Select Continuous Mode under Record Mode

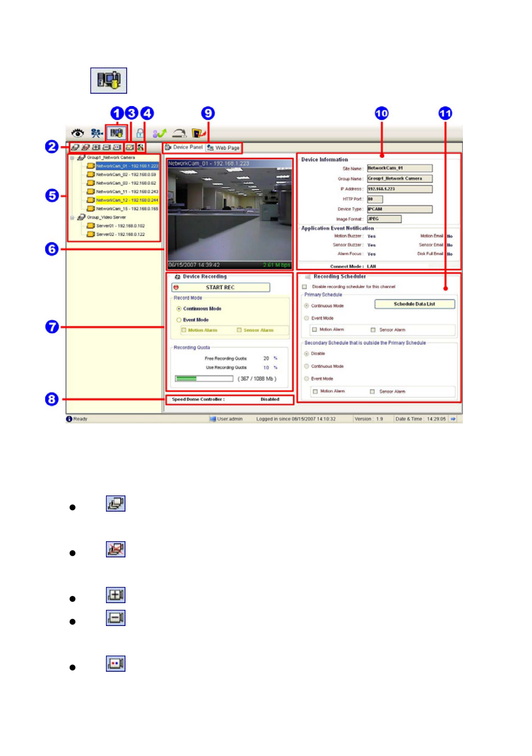point(179,309)
